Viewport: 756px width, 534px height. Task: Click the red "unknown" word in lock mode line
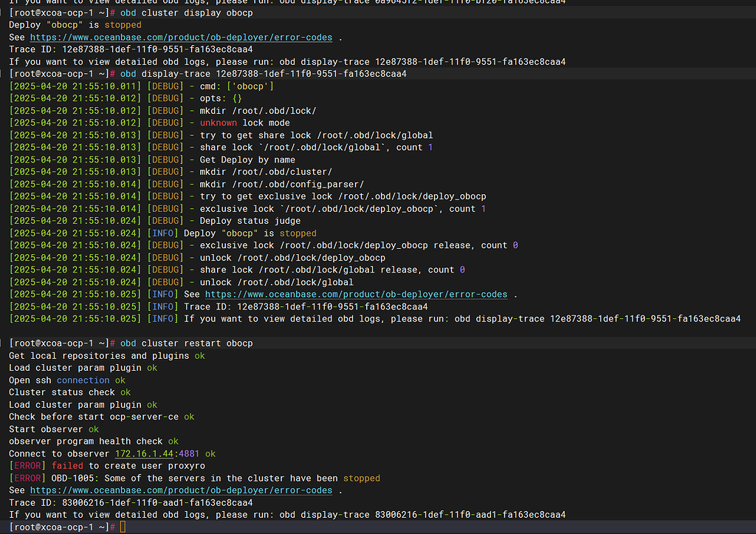point(219,123)
